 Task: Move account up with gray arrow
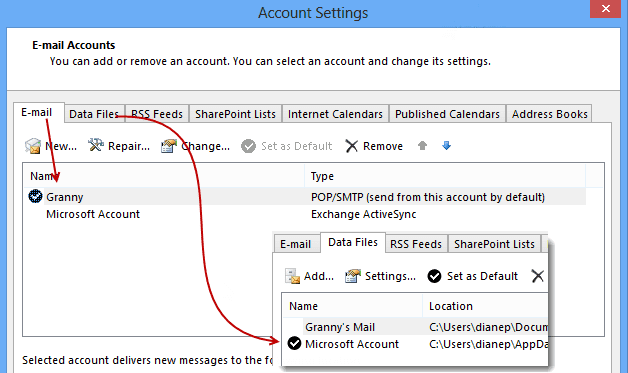click(422, 145)
